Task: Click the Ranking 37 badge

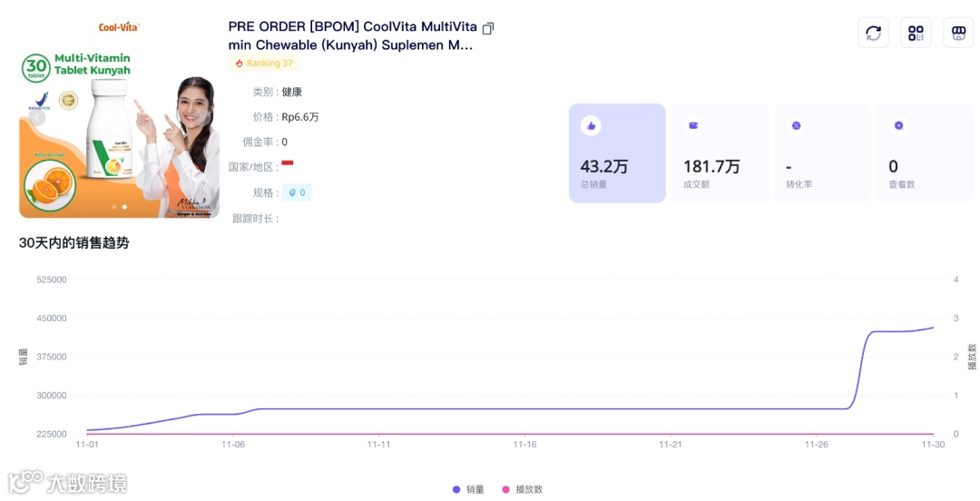Action: pos(263,64)
